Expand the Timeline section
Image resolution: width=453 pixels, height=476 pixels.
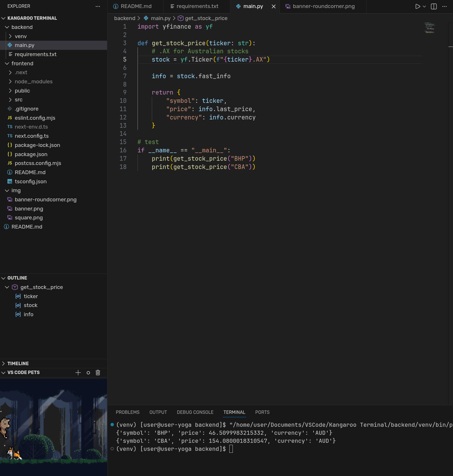[x=18, y=363]
